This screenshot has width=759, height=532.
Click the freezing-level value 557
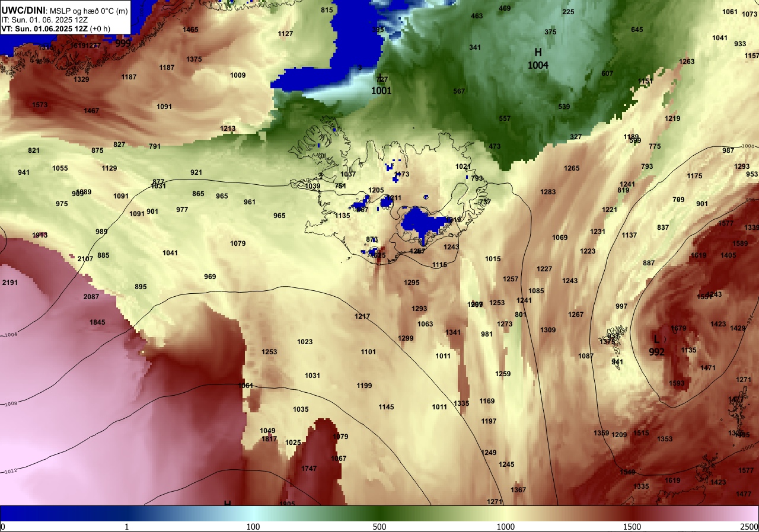(x=505, y=118)
